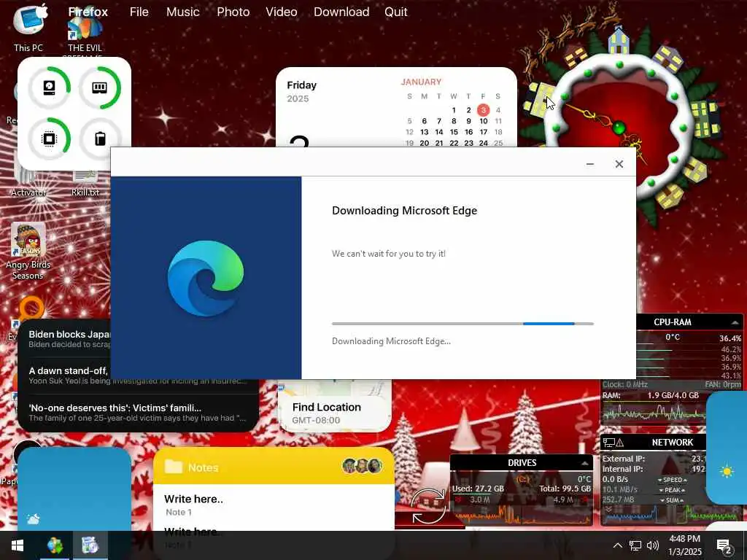Open the Video menu
747x560 pixels.
pos(282,12)
